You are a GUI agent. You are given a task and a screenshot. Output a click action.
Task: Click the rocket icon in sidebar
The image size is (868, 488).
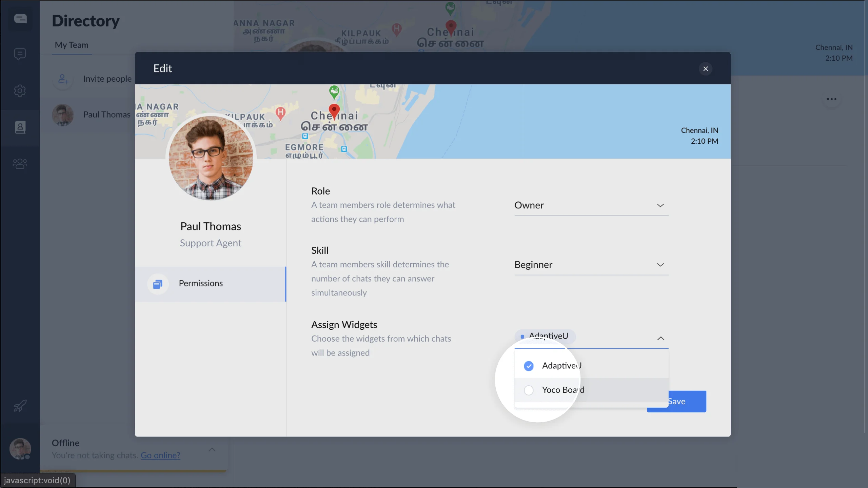20,406
